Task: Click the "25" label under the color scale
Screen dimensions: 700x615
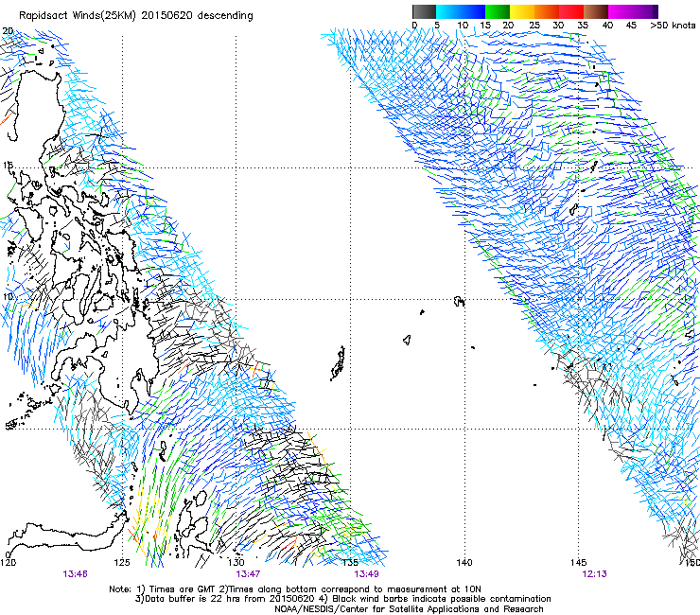Action: (534, 25)
